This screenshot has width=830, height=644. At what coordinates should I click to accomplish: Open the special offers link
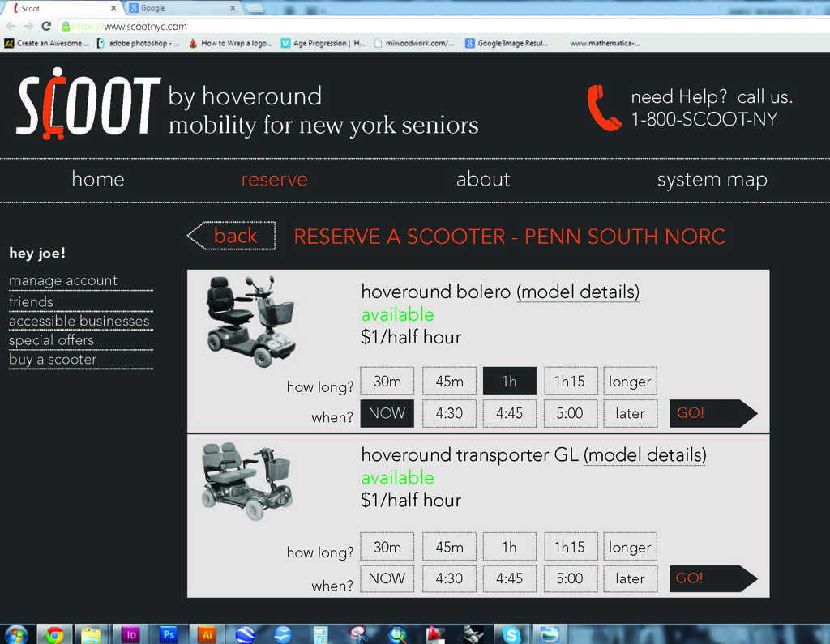(x=51, y=340)
